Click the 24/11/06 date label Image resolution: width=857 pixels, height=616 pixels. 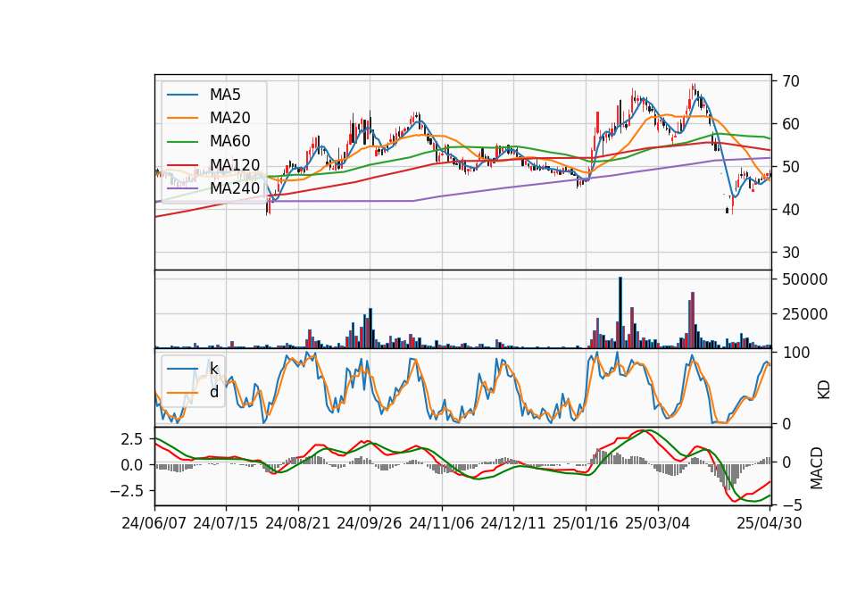[442, 523]
